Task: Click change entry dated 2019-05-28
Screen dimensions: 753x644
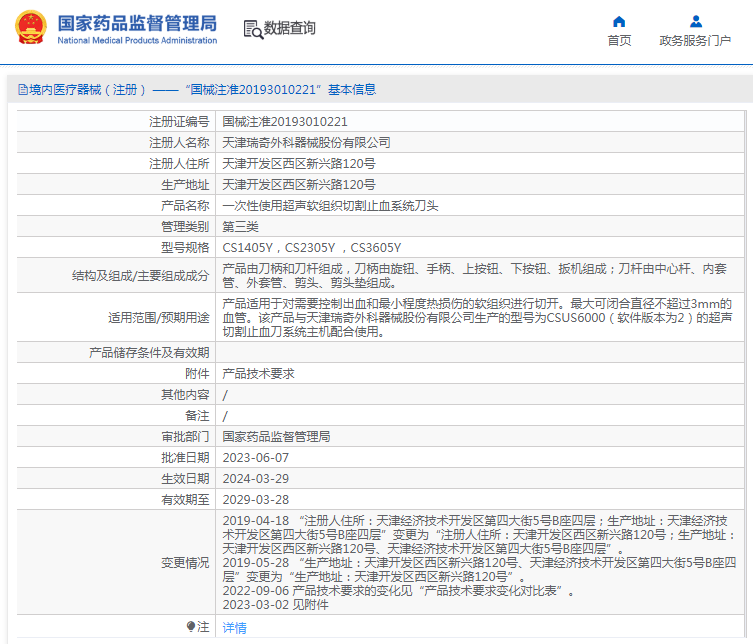Action: (479, 570)
